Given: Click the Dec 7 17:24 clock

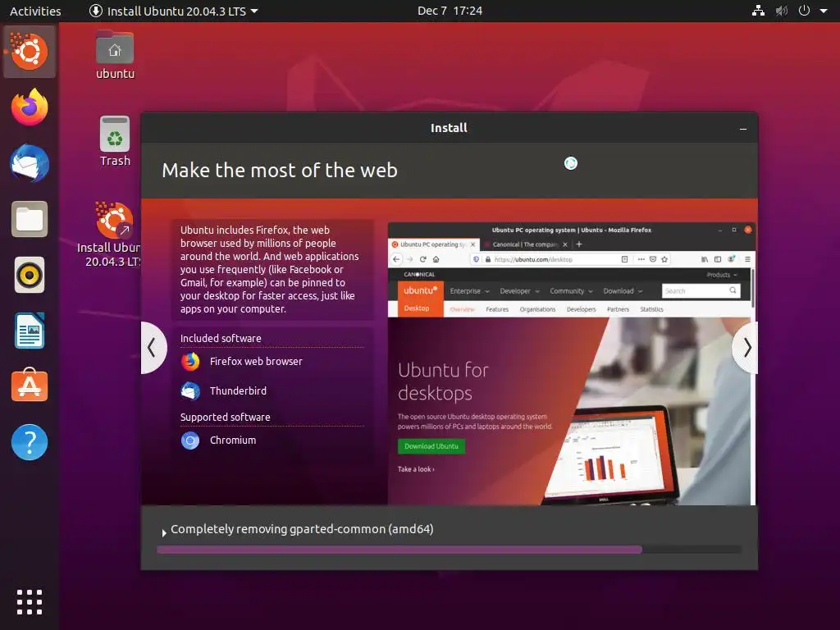Looking at the screenshot, I should [x=450, y=11].
